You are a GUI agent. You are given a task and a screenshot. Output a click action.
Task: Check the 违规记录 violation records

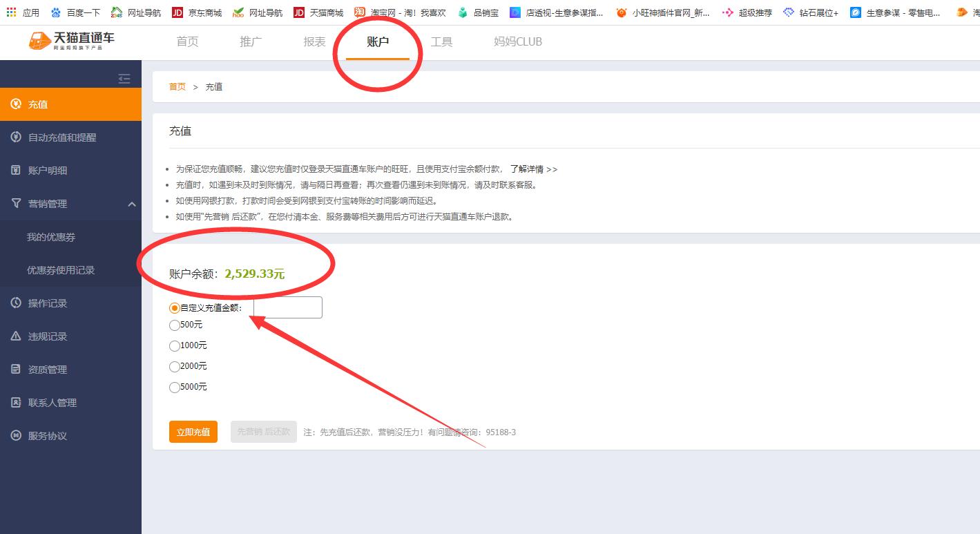48,336
